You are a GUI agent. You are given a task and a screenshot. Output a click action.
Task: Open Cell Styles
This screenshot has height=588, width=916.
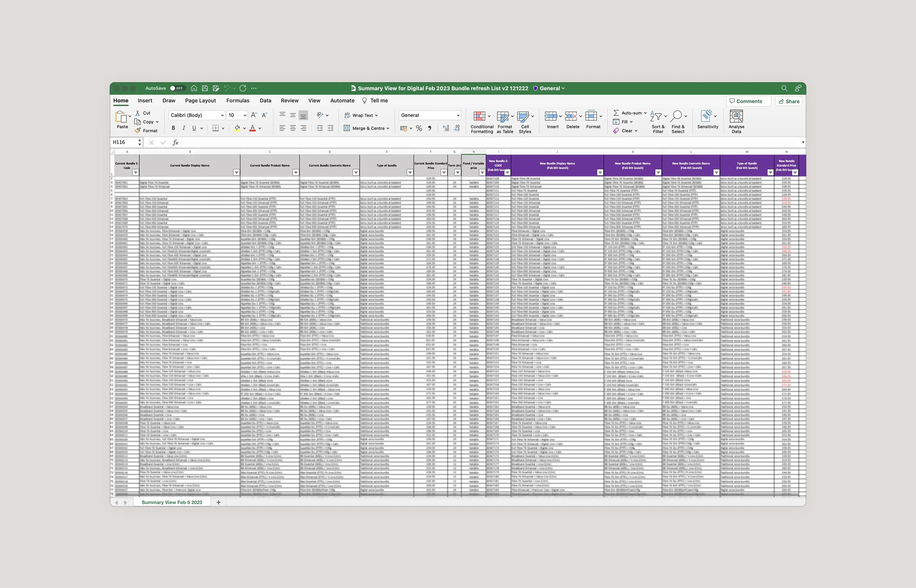pyautogui.click(x=525, y=122)
